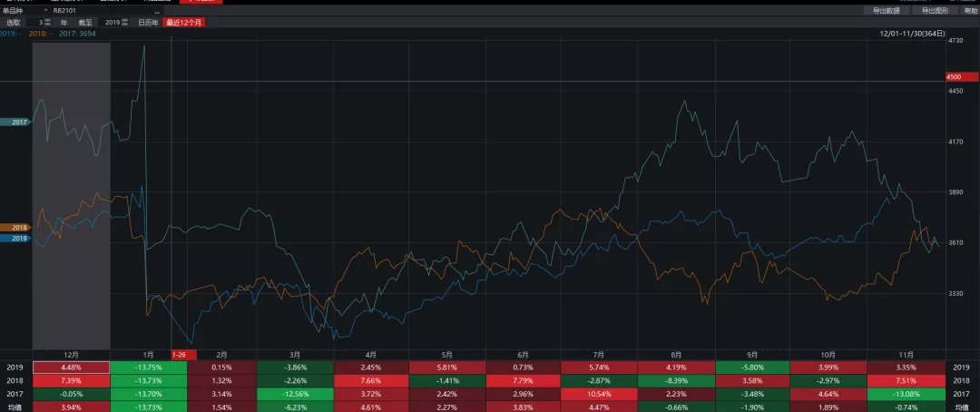Click the 2019 December cell showing 4.48%
The height and width of the screenshot is (412, 980).
tap(71, 367)
